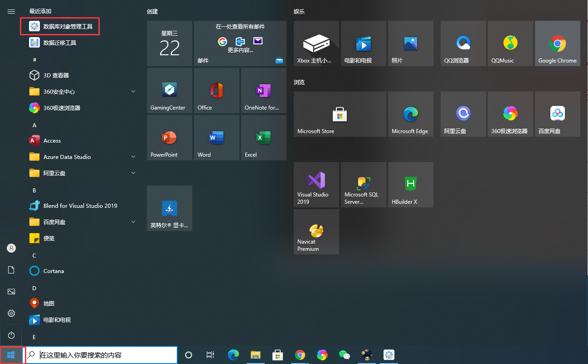Open the power options button
The image size is (588, 364).
tap(11, 335)
